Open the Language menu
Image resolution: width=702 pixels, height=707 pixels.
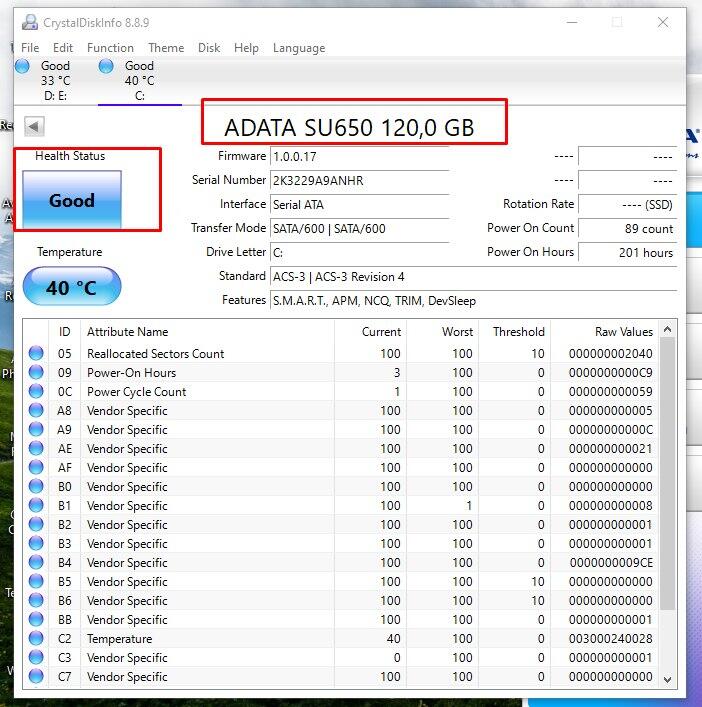click(299, 48)
